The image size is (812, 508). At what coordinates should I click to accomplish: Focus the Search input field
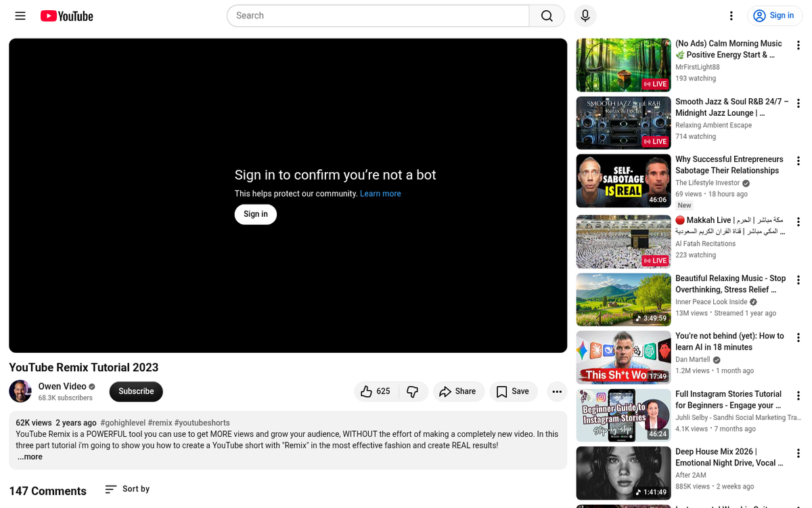[379, 16]
